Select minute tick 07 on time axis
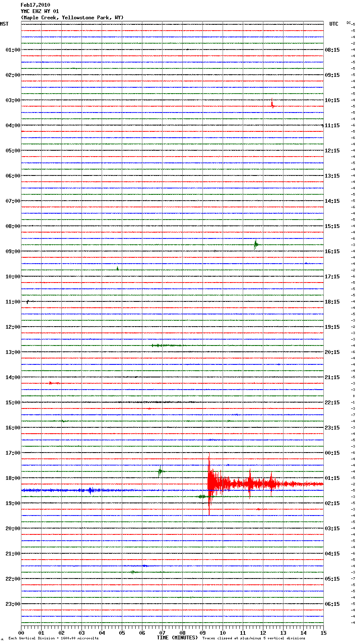 (x=162, y=633)
